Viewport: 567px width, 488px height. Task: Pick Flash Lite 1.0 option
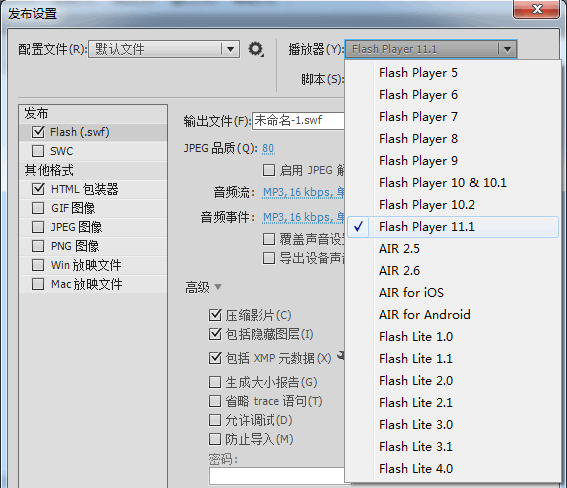click(x=453, y=337)
